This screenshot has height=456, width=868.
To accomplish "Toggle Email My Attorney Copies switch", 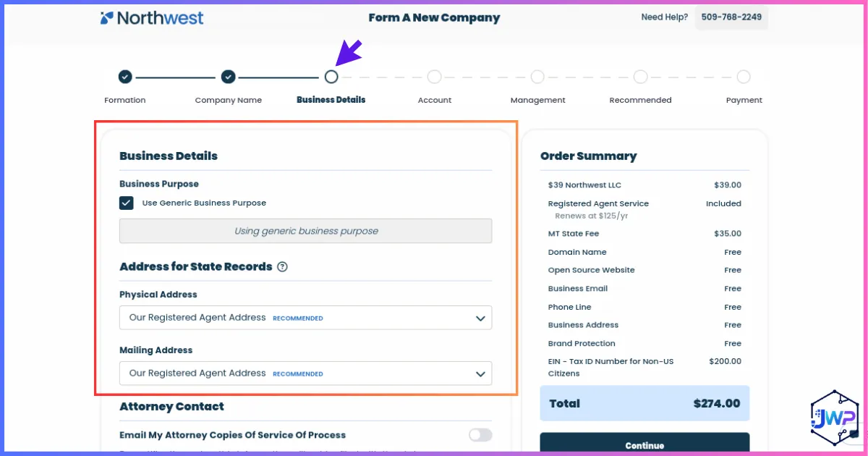I will coord(480,435).
